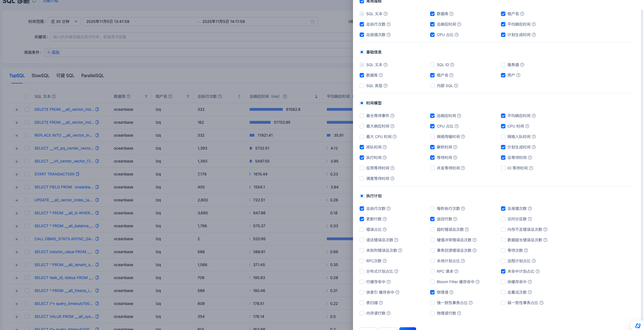Toggle all 时间模型 group checkbox

(362, 103)
